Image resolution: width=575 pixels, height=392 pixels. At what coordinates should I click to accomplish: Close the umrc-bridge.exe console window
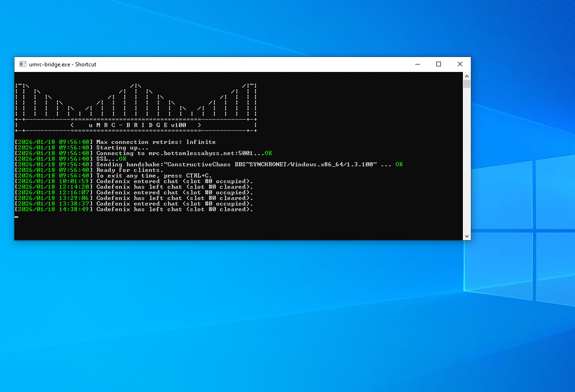(460, 64)
